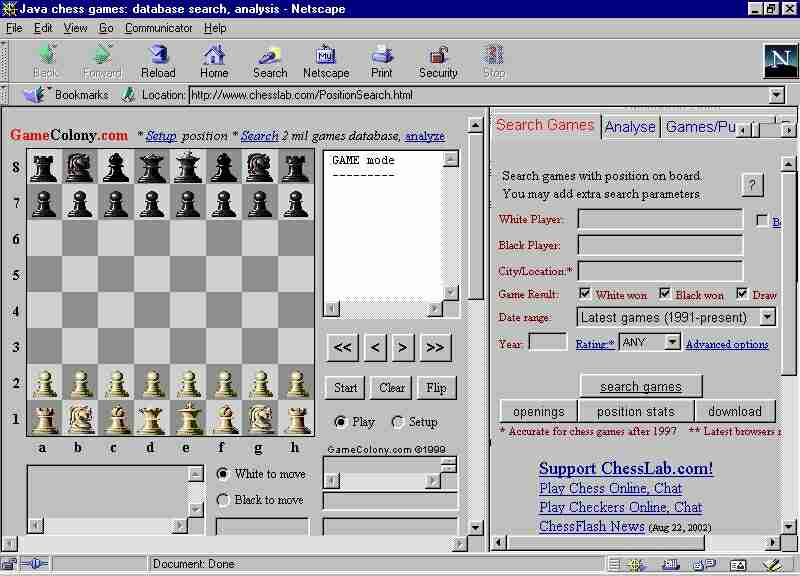Jump to last move with >> button
The height and width of the screenshot is (576, 800).
point(435,347)
